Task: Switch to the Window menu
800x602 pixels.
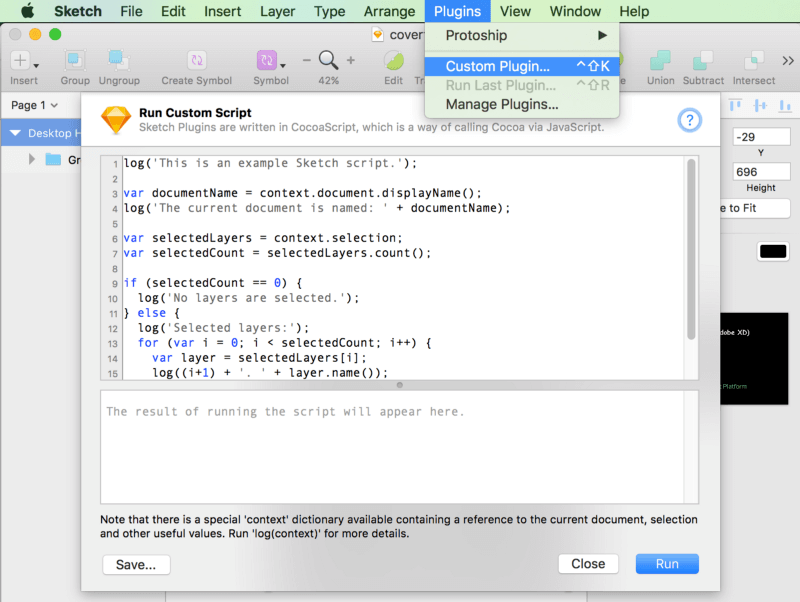Action: [575, 11]
